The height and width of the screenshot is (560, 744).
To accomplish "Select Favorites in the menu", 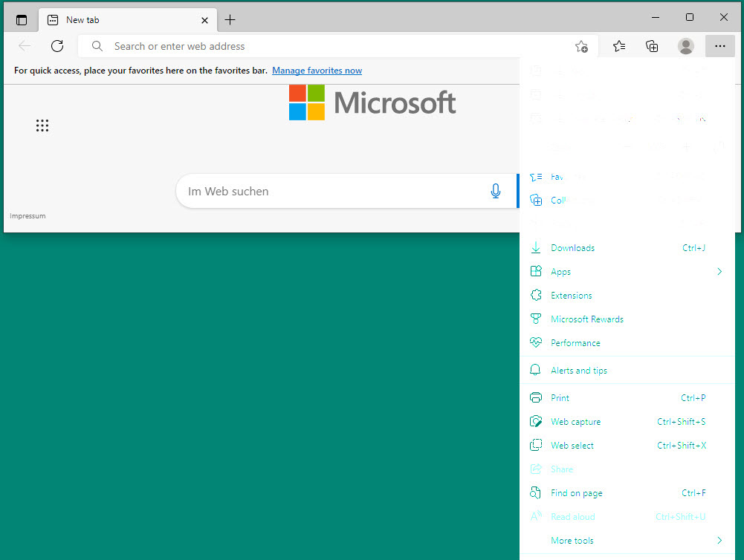I will 627,177.
